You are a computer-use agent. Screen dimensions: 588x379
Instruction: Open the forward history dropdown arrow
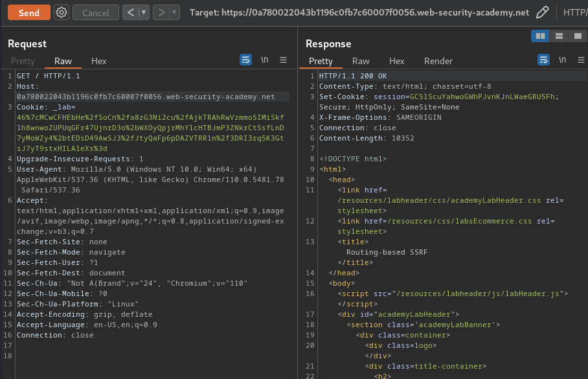tap(174, 12)
